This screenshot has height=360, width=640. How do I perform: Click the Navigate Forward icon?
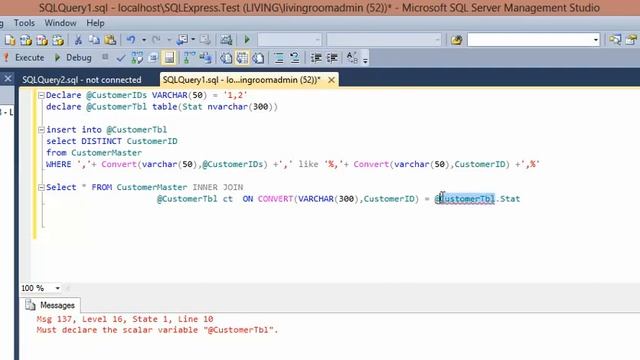(x=205, y=40)
